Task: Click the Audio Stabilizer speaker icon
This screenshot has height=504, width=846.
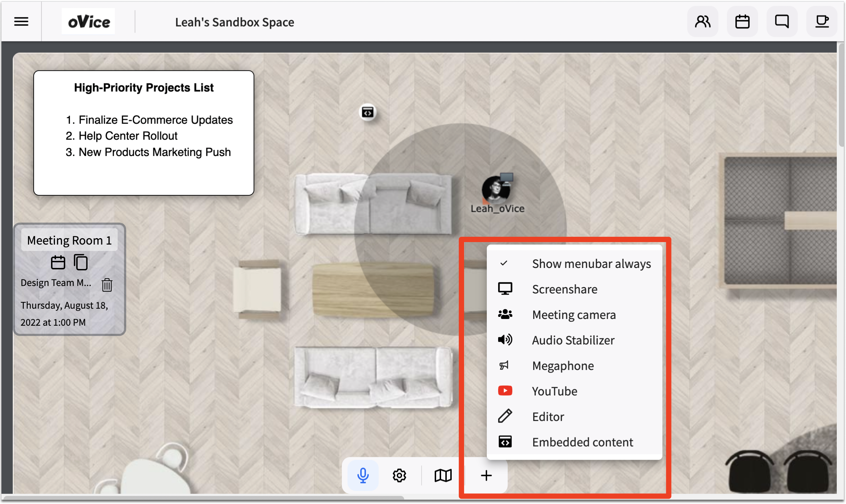Action: click(505, 340)
